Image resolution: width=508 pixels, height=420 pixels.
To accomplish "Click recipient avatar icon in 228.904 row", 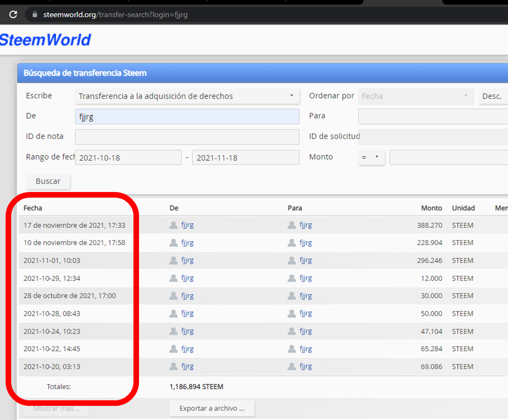I will click(292, 243).
